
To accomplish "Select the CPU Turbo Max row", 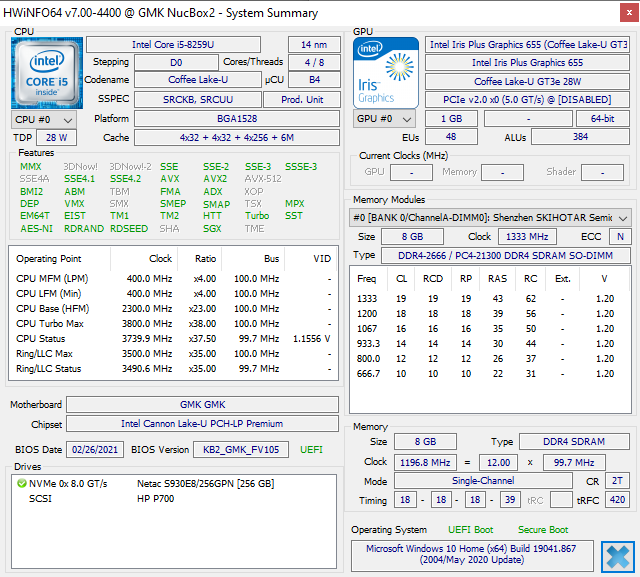I will tap(173, 324).
